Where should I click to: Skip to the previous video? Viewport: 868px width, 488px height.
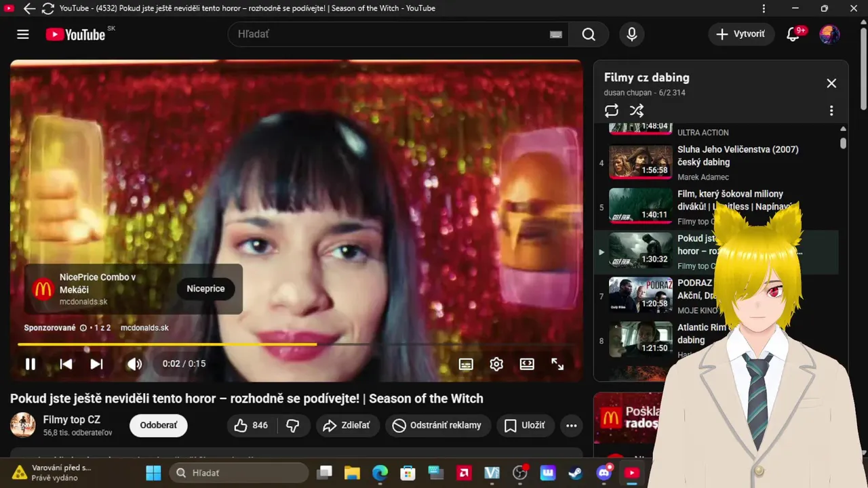66,364
